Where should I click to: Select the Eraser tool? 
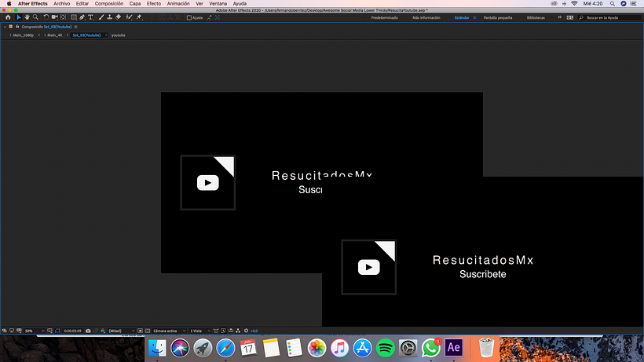(x=119, y=17)
